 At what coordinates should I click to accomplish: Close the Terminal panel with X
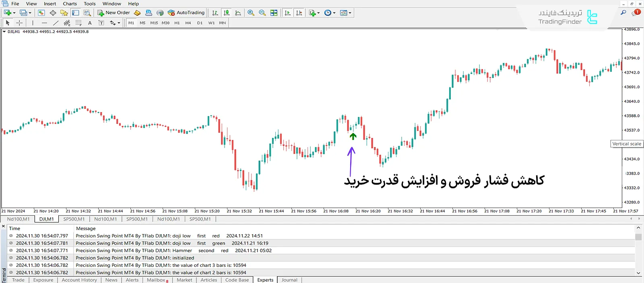pyautogui.click(x=3, y=227)
